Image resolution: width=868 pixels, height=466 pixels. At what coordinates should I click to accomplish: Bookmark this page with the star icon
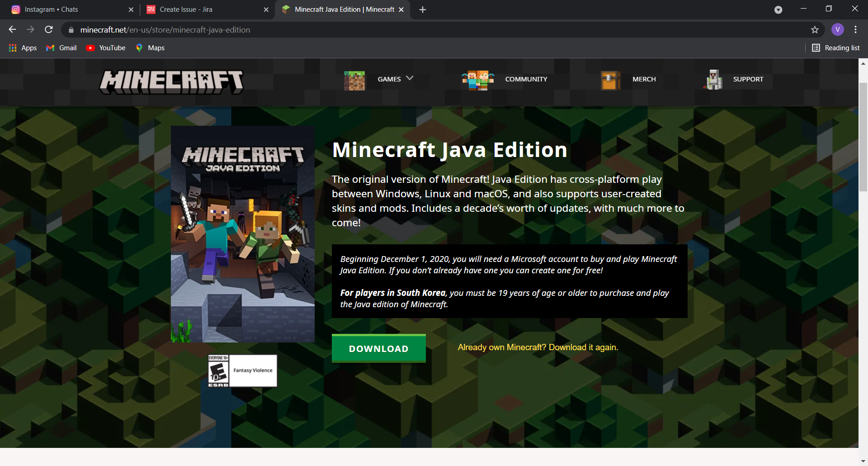click(815, 30)
